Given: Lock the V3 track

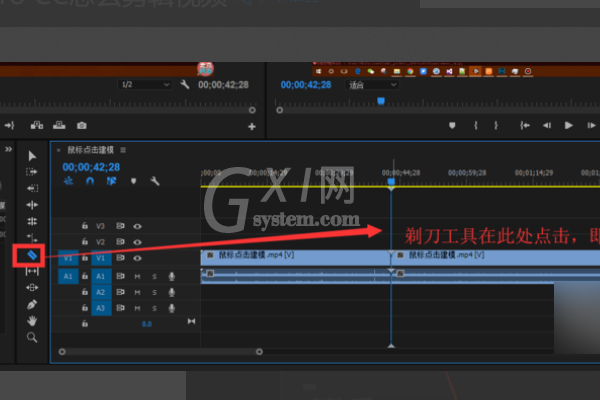Looking at the screenshot, I should click(85, 226).
